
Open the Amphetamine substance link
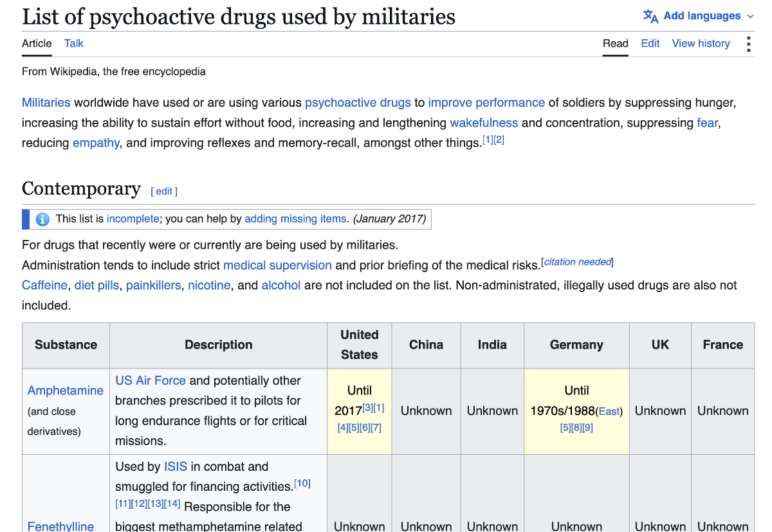pyautogui.click(x=66, y=390)
